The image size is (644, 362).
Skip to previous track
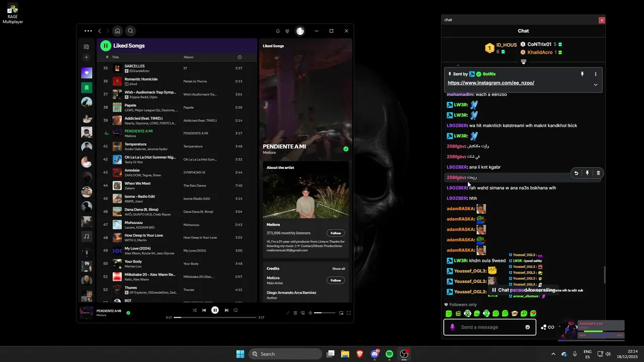(x=204, y=310)
